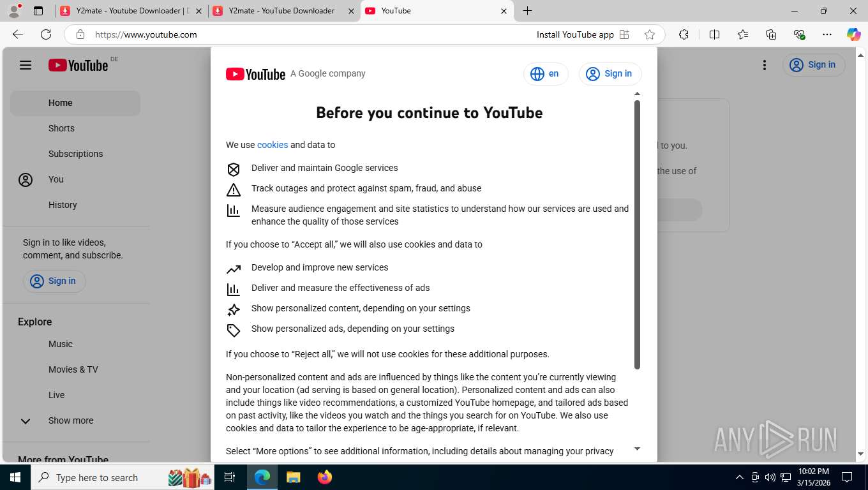
Task: Click the YouTube logo in the page header
Action: [x=78, y=65]
